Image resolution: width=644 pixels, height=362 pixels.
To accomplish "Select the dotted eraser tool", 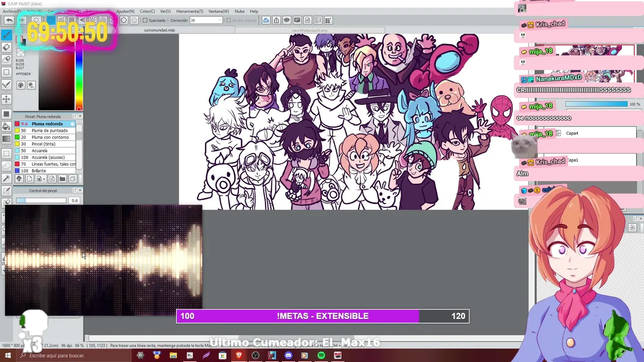I will (x=7, y=59).
